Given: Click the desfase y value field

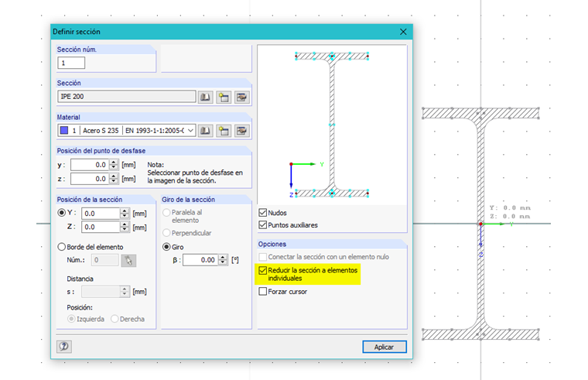Looking at the screenshot, I should (x=90, y=165).
